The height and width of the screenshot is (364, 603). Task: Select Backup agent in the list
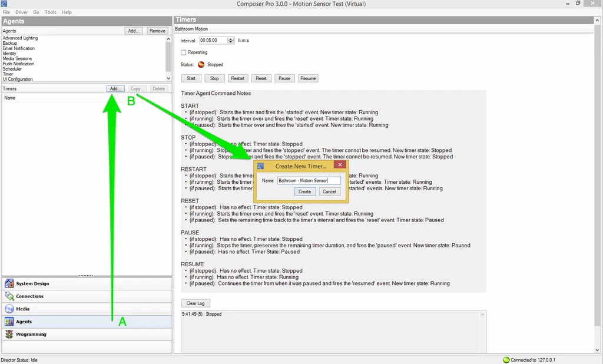point(10,43)
